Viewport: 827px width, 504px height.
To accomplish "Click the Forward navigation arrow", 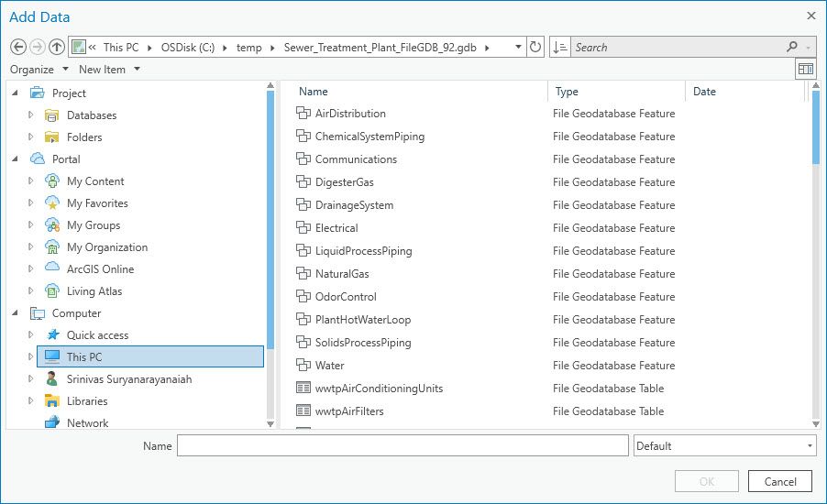I will [38, 47].
